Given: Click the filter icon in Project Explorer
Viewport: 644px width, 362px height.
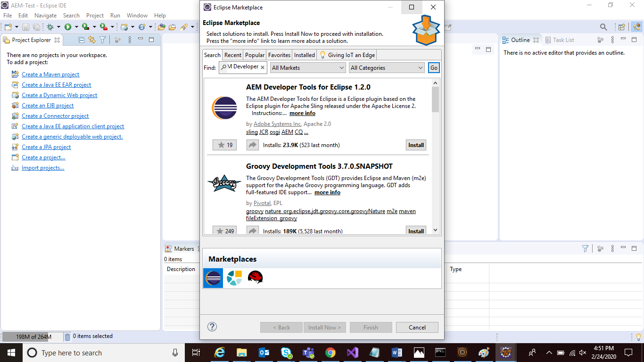Looking at the screenshot, I should (102, 40).
